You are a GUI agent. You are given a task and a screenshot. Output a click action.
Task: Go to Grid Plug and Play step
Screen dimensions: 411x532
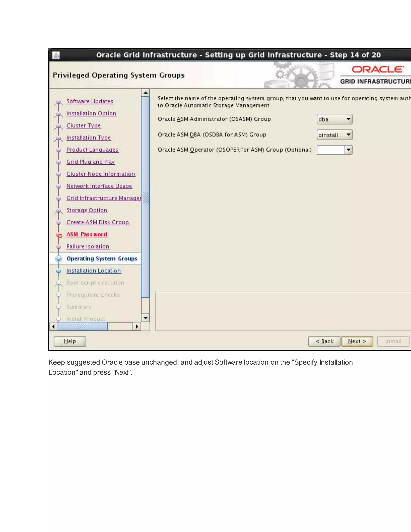click(91, 162)
